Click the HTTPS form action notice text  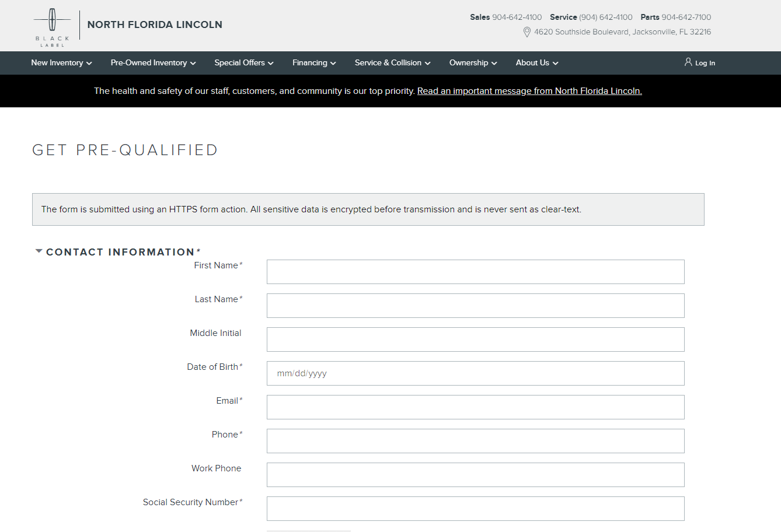point(311,209)
